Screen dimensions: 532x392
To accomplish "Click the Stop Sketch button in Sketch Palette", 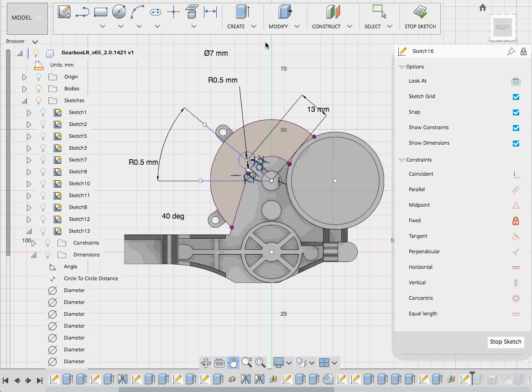I will tap(506, 342).
